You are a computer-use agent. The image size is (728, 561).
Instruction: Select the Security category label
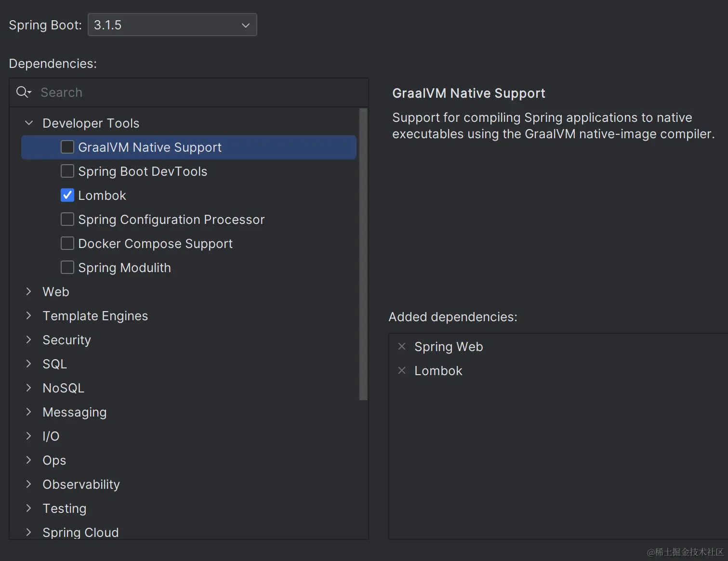pos(66,340)
